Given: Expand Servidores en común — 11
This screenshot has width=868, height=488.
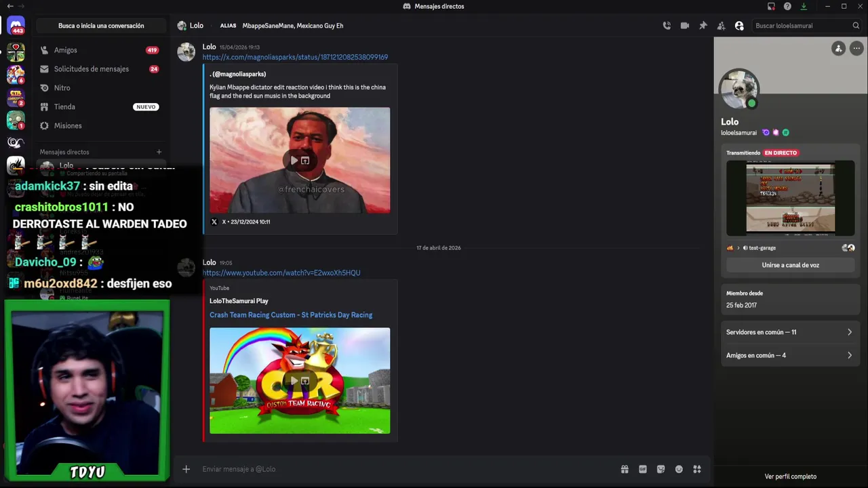Looking at the screenshot, I should click(790, 332).
